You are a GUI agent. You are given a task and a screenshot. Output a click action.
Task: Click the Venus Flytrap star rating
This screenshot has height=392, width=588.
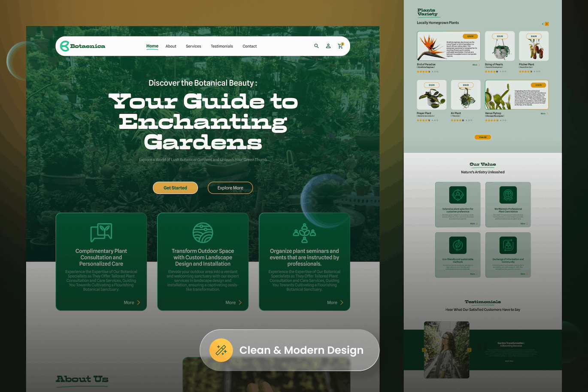click(492, 121)
